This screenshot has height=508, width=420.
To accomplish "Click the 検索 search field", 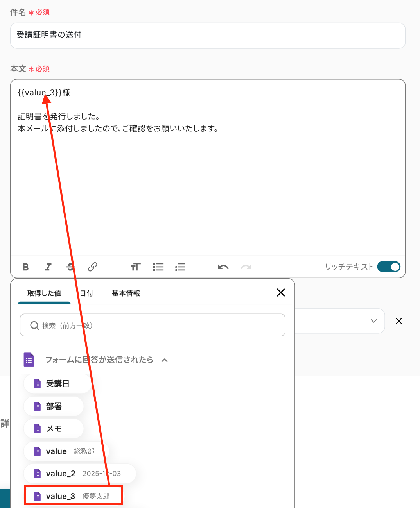I will point(153,325).
